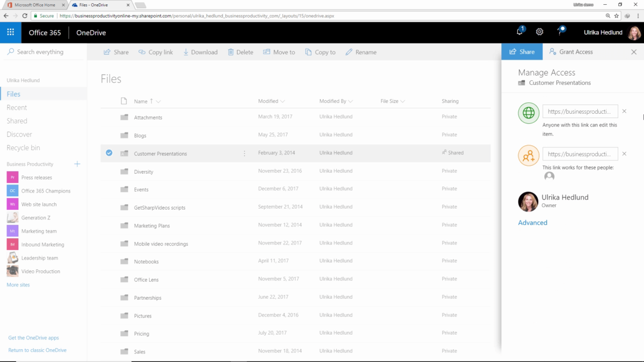The image size is (644, 362).
Task: Click Return to classic OneDrive
Action: click(37, 350)
